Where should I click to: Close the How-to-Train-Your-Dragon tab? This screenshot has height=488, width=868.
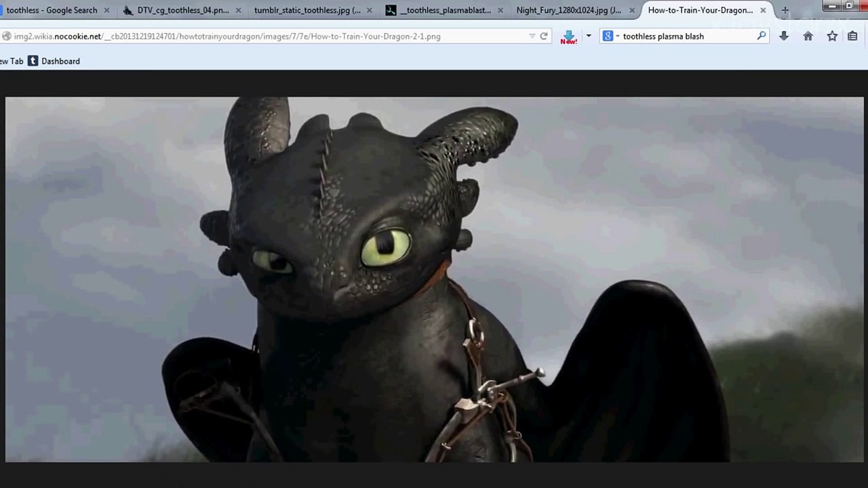(x=763, y=10)
